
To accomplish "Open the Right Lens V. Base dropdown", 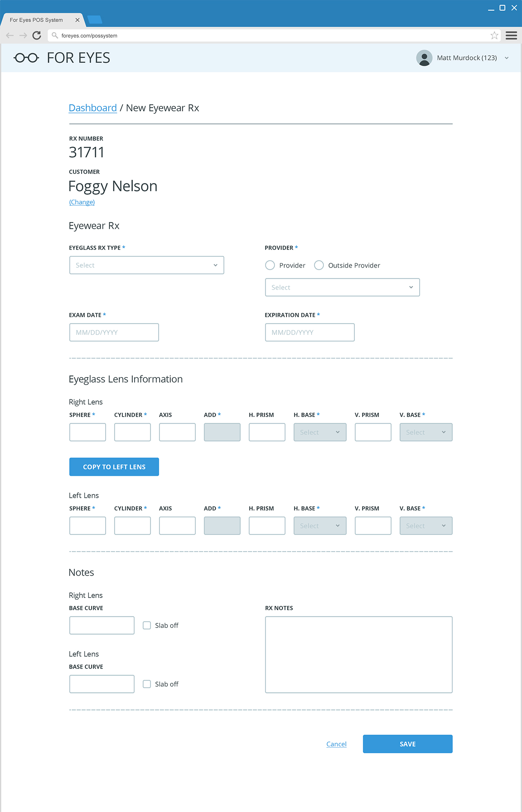I will click(x=426, y=432).
